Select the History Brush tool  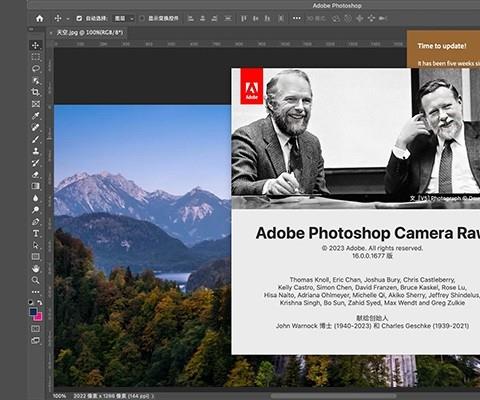(36, 163)
